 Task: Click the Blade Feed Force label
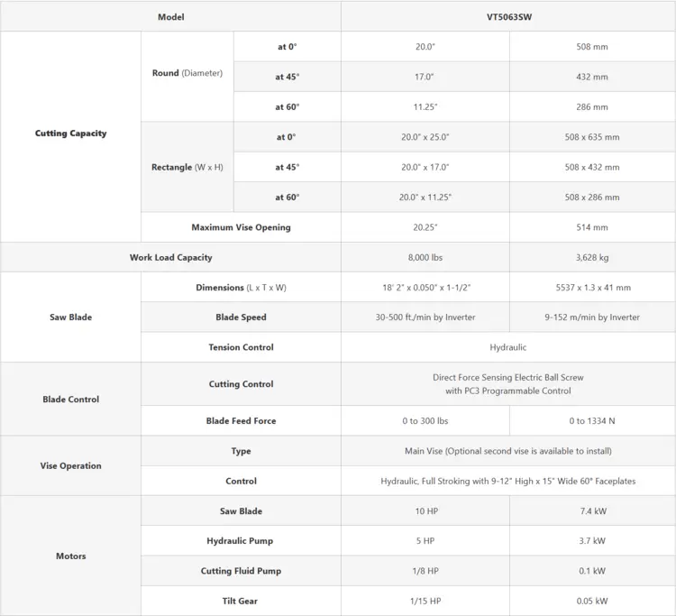coord(241,420)
